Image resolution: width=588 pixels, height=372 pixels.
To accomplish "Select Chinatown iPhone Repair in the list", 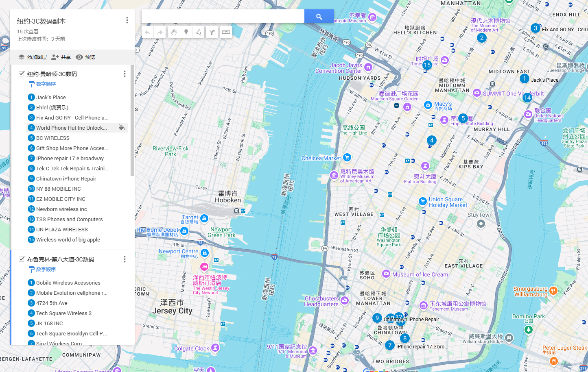I will [x=66, y=178].
